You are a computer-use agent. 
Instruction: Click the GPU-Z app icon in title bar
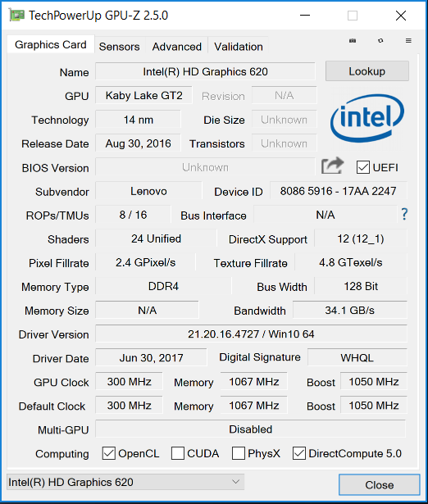[16, 15]
